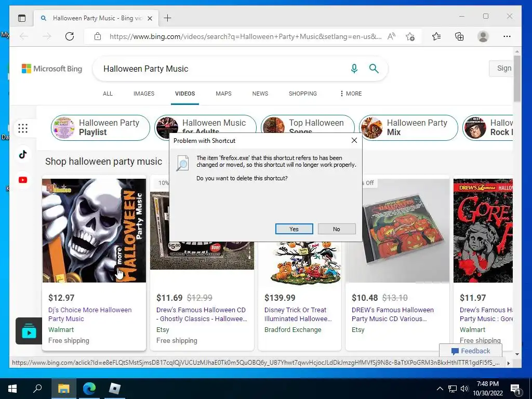Switch to the IMAGES tab
Image resolution: width=532 pixels, height=399 pixels.
pos(144,94)
